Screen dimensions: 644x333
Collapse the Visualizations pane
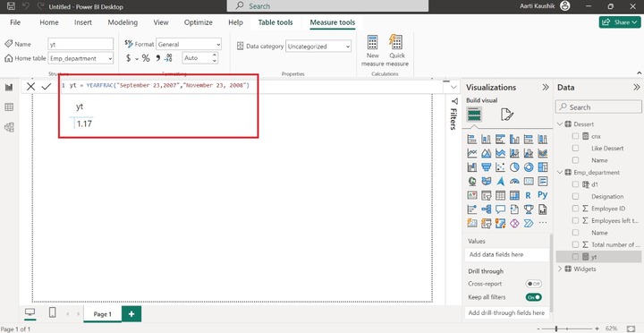coord(546,87)
